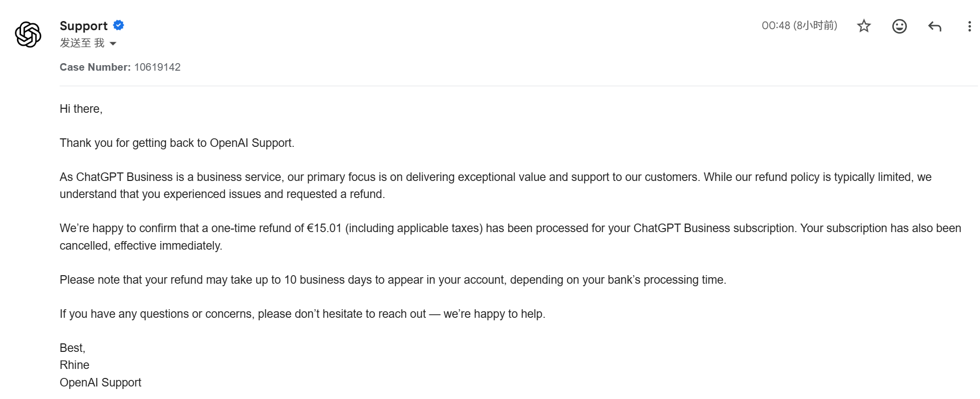This screenshot has height=399, width=980.
Task: Click the Hi there greeting line
Action: (81, 109)
